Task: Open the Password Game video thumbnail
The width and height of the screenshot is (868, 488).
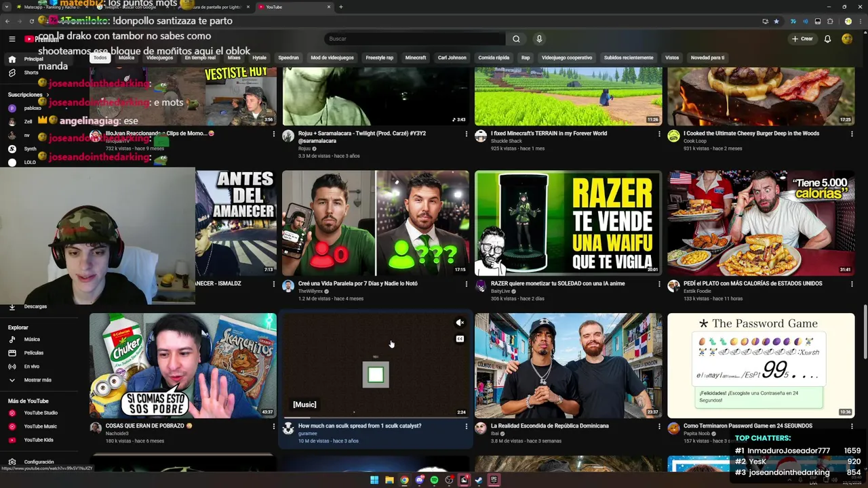Action: [761, 365]
